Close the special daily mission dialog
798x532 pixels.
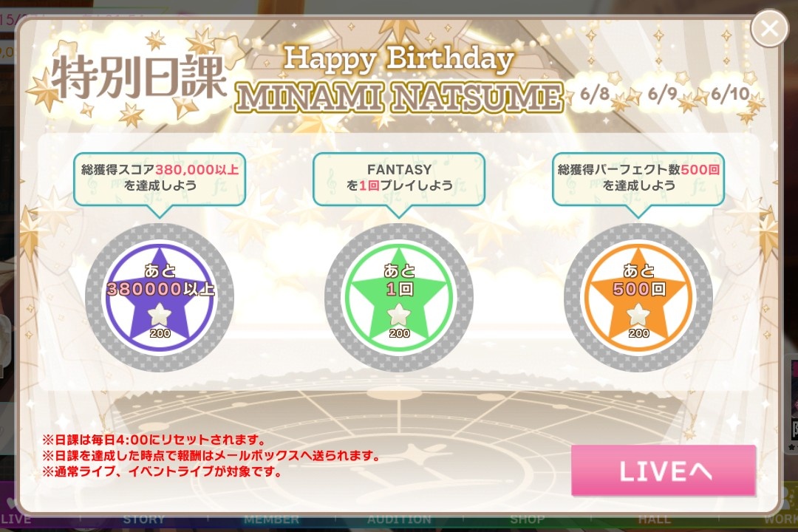769,29
